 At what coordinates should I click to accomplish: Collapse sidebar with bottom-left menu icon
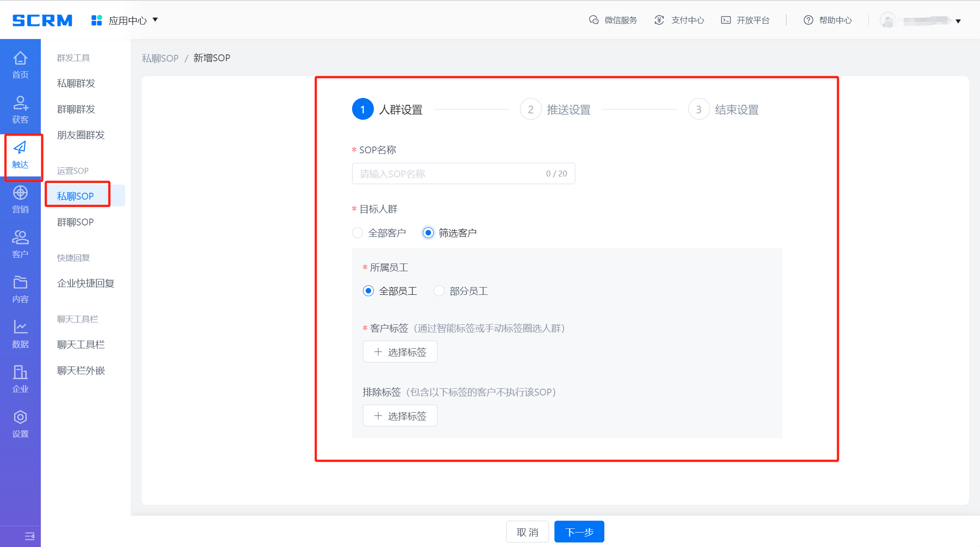click(29, 537)
